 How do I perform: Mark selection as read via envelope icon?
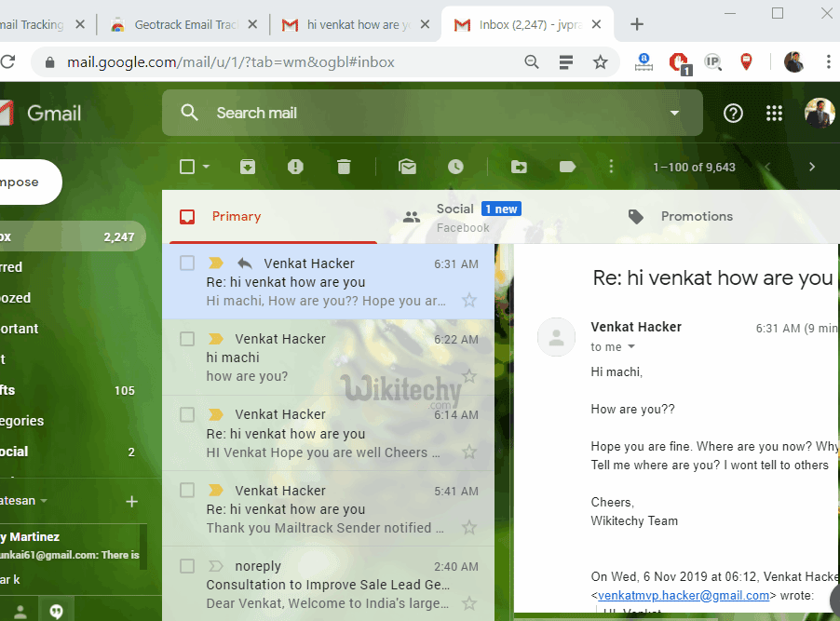pyautogui.click(x=407, y=167)
